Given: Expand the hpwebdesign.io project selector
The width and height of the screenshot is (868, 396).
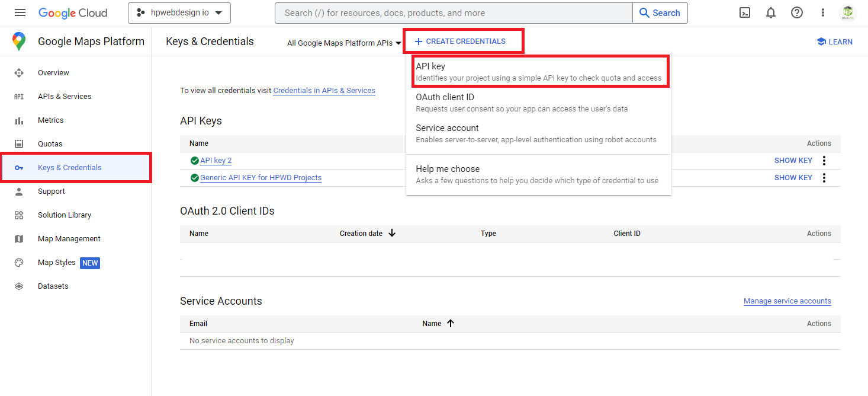Looking at the screenshot, I should click(x=179, y=13).
